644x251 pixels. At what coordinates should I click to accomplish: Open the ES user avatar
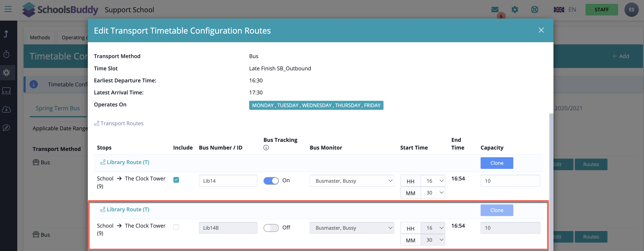coord(632,10)
